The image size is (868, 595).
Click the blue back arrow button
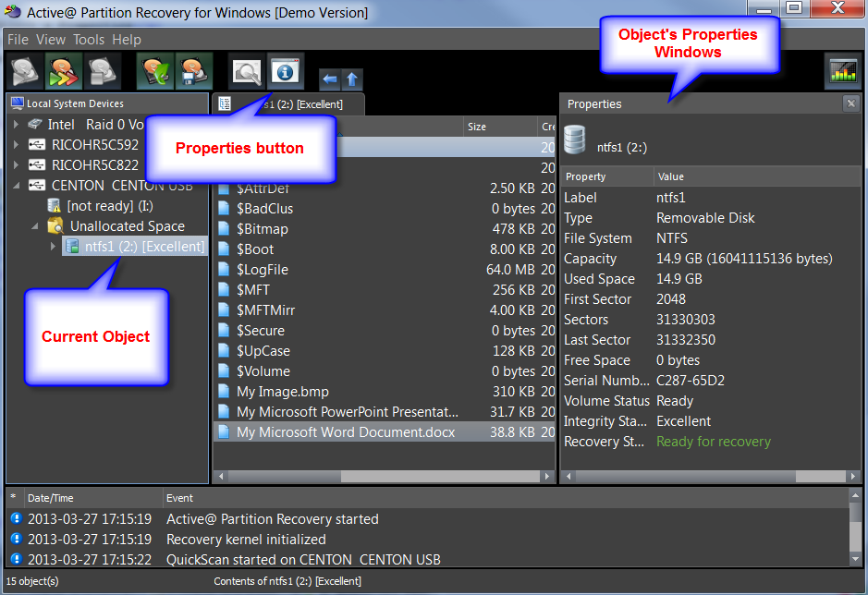pyautogui.click(x=329, y=79)
